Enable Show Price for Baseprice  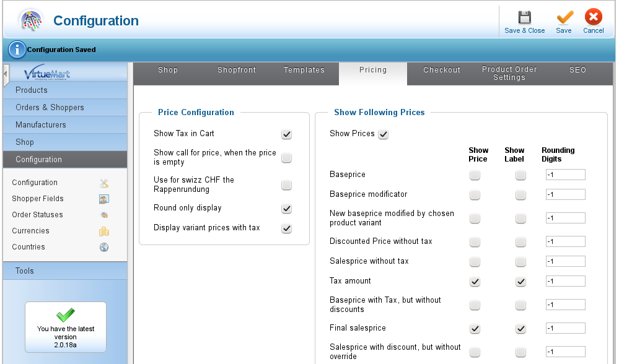tap(475, 176)
